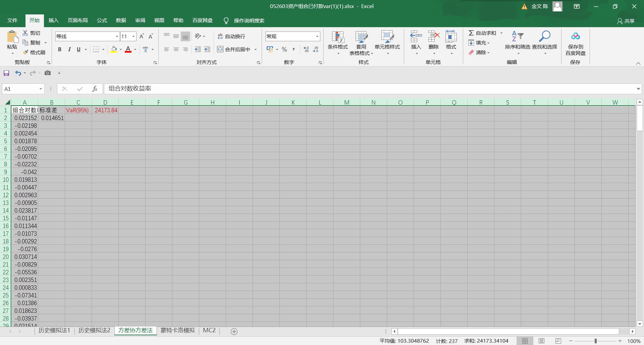644x345 pixels.
Task: Apply the red font color A
Action: tap(128, 49)
